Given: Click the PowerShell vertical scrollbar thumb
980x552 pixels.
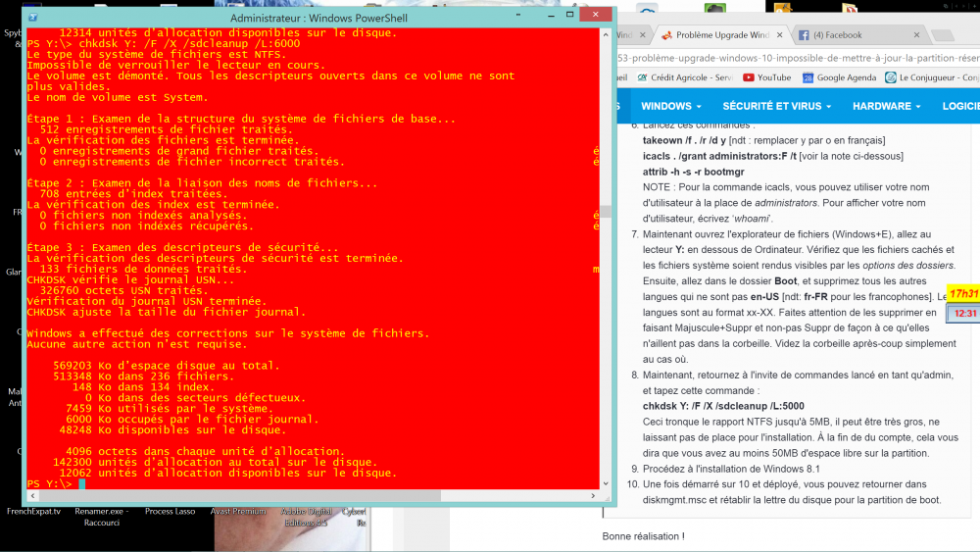Looking at the screenshot, I should click(605, 212).
